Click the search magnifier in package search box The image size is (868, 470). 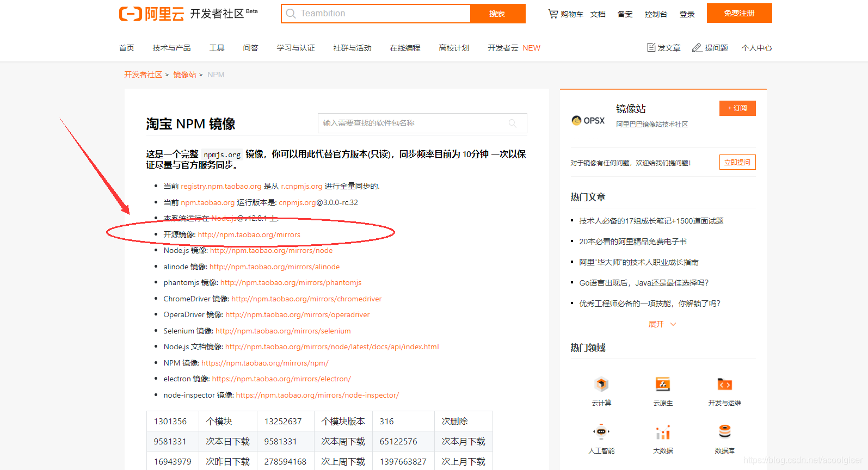(512, 123)
